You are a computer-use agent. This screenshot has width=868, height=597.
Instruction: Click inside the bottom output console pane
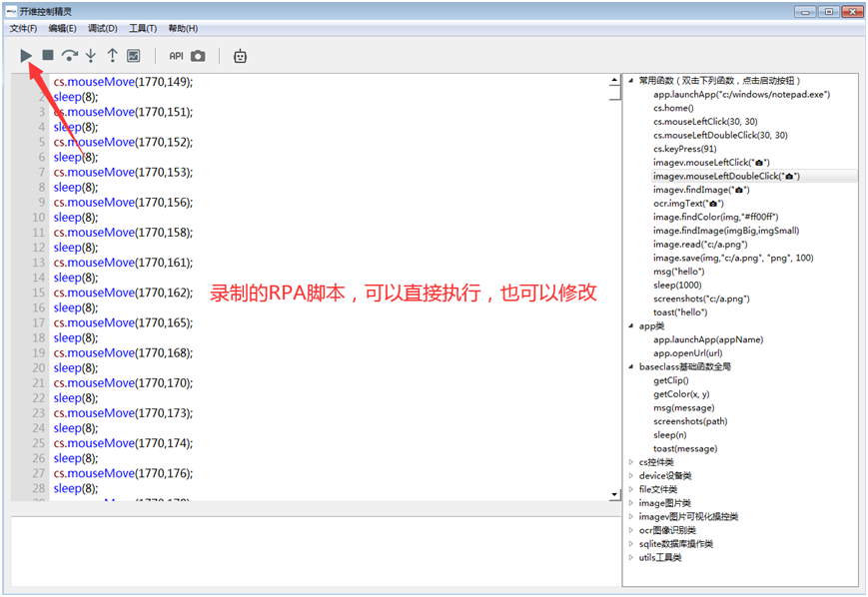point(316,551)
